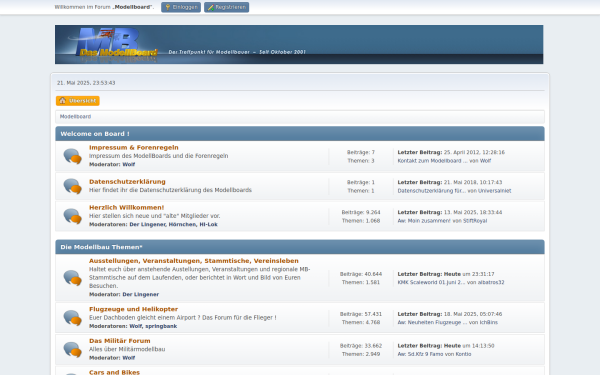Image resolution: width=600 pixels, height=375 pixels.
Task: Click Die Modellbau Themen* category header
Action: (300, 247)
